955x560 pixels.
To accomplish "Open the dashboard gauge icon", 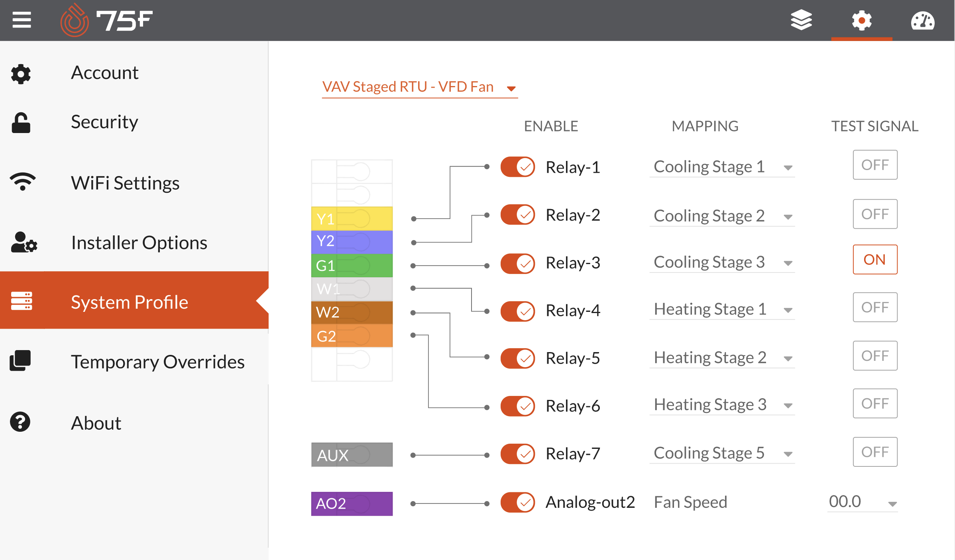I will pos(922,21).
